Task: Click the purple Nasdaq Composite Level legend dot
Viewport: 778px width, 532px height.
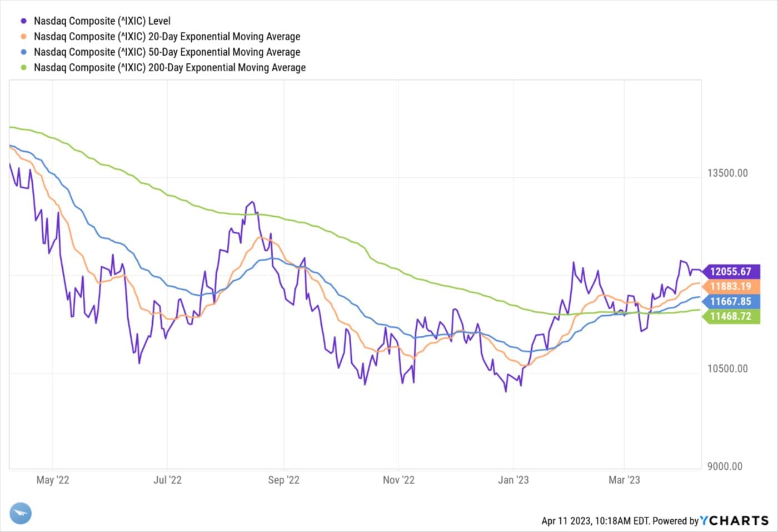Action: point(23,21)
